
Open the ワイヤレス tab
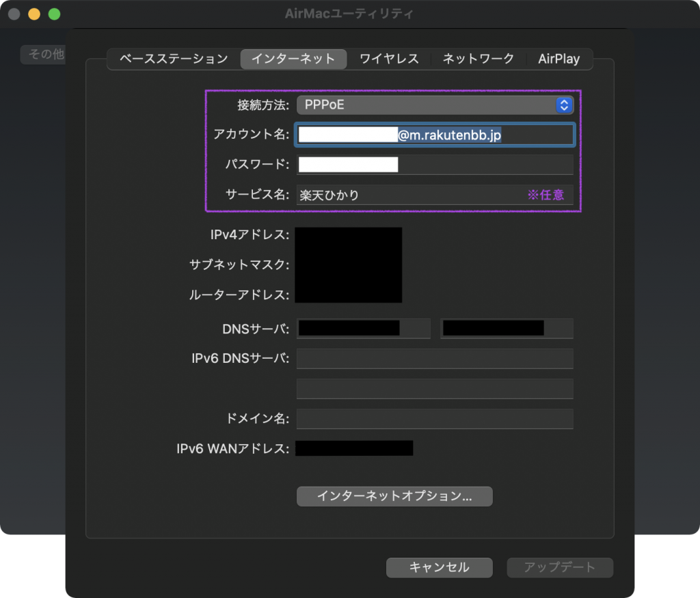click(389, 59)
